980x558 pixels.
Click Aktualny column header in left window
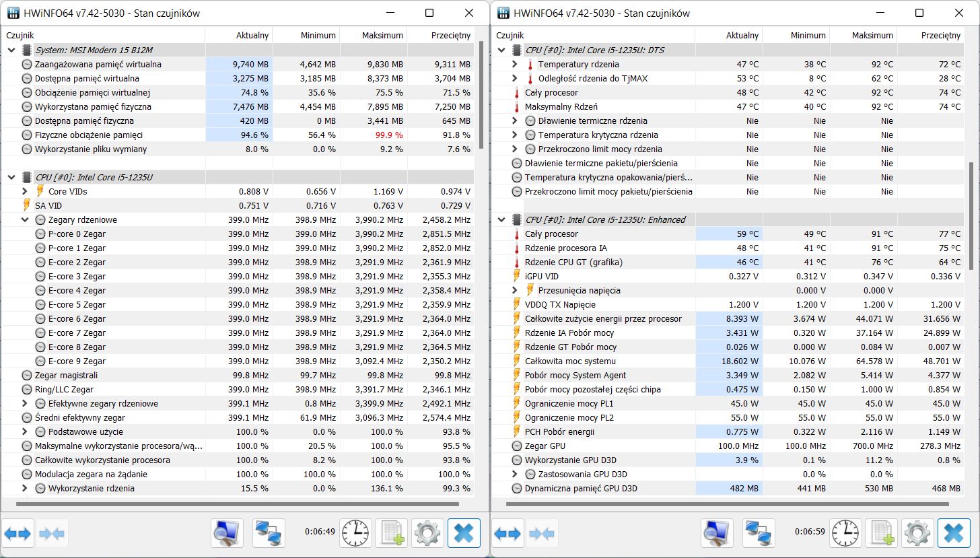pyautogui.click(x=238, y=35)
